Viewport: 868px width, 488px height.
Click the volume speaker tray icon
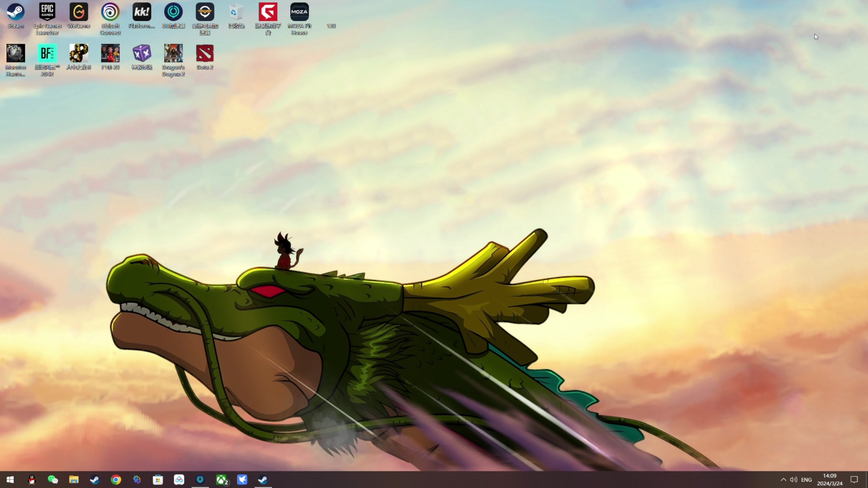(x=793, y=480)
